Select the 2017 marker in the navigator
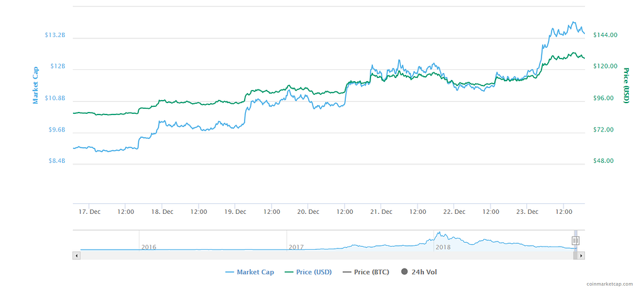This screenshot has width=644, height=295. pyautogui.click(x=296, y=247)
